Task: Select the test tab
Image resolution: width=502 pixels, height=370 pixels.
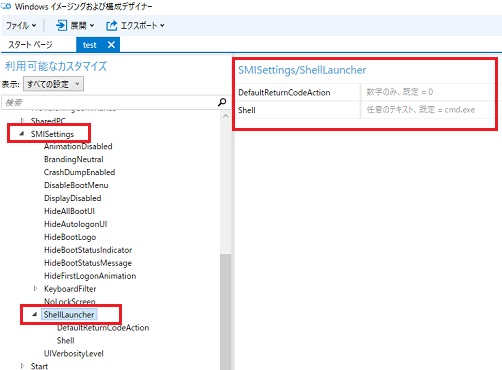Action: point(90,45)
